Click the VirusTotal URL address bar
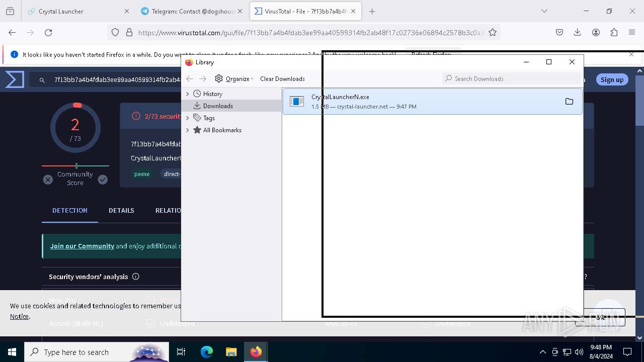644x362 pixels. 310,32
